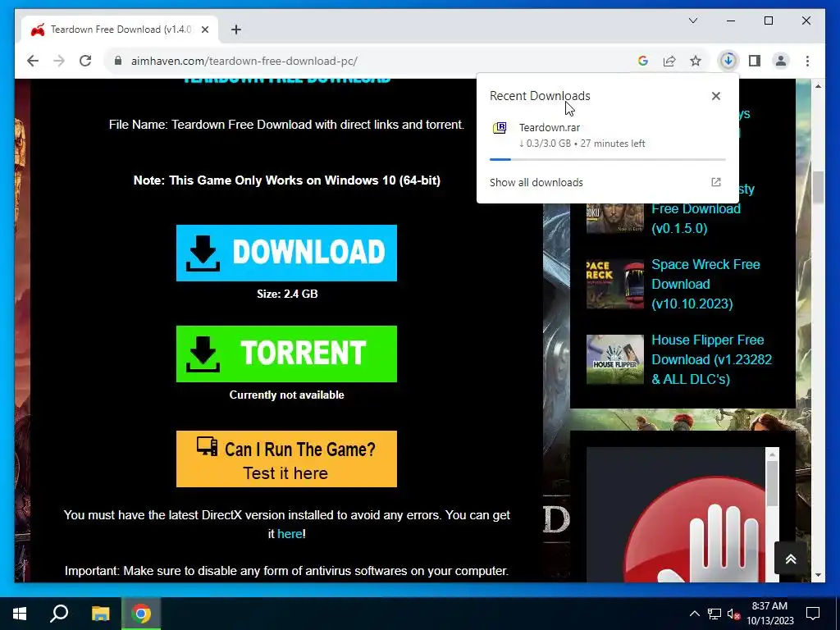This screenshot has height=630, width=840.
Task: Click the green TORRENT button
Action: click(286, 354)
